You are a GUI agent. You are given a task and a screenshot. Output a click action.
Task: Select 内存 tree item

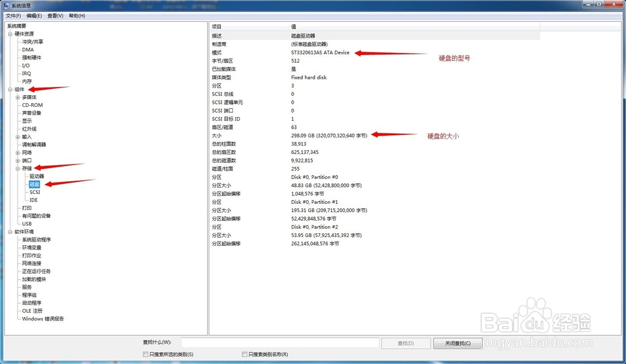(27, 81)
